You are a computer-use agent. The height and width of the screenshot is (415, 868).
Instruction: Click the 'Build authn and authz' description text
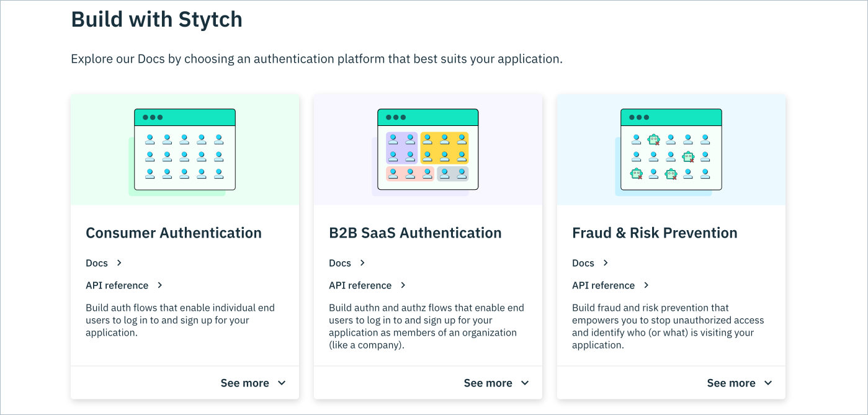tap(426, 326)
